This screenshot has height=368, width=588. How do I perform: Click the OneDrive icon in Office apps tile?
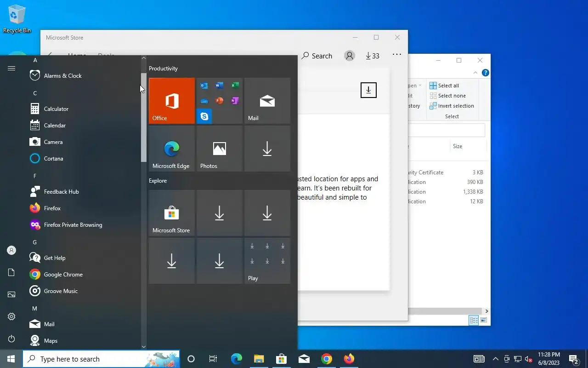pos(204,101)
